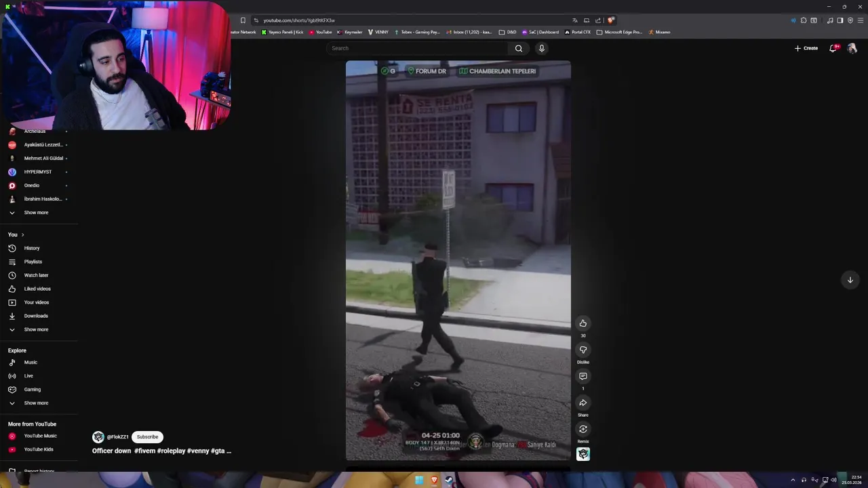Viewport: 868px width, 488px height.
Task: Open YouTube Music link
Action: 40,436
